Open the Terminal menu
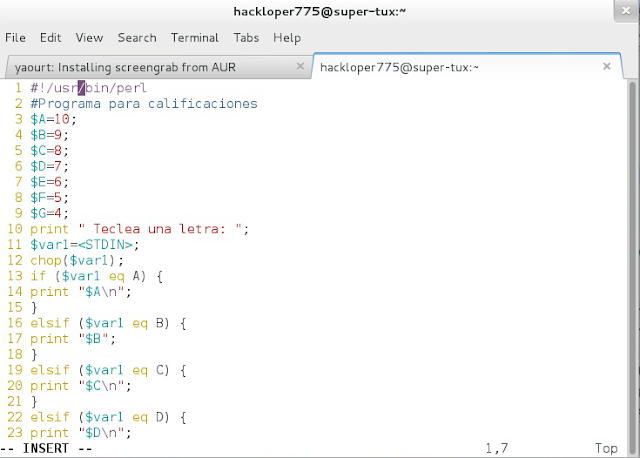Image resolution: width=640 pixels, height=458 pixels. pos(195,38)
